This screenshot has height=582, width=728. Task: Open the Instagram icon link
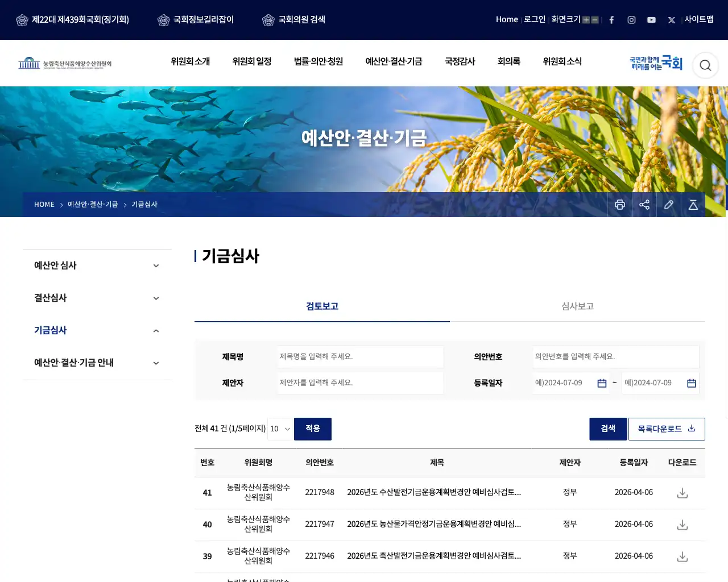click(631, 20)
